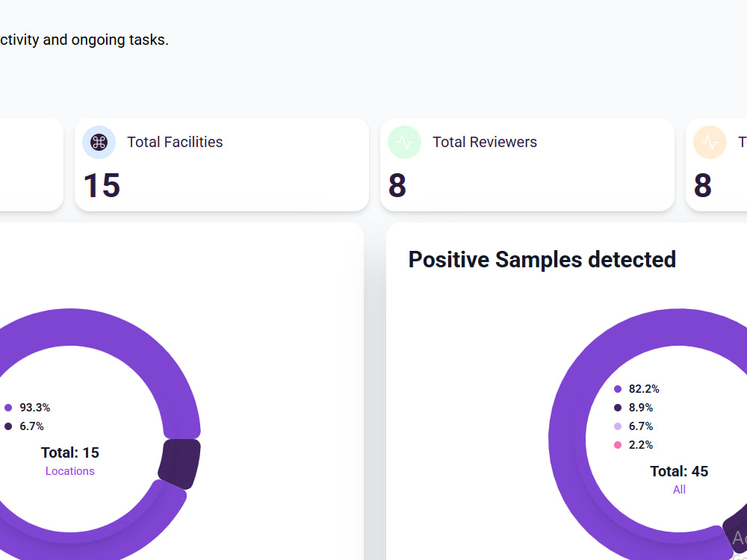Click the 'Positive Samples detected' heading
747x560 pixels.
(x=542, y=260)
